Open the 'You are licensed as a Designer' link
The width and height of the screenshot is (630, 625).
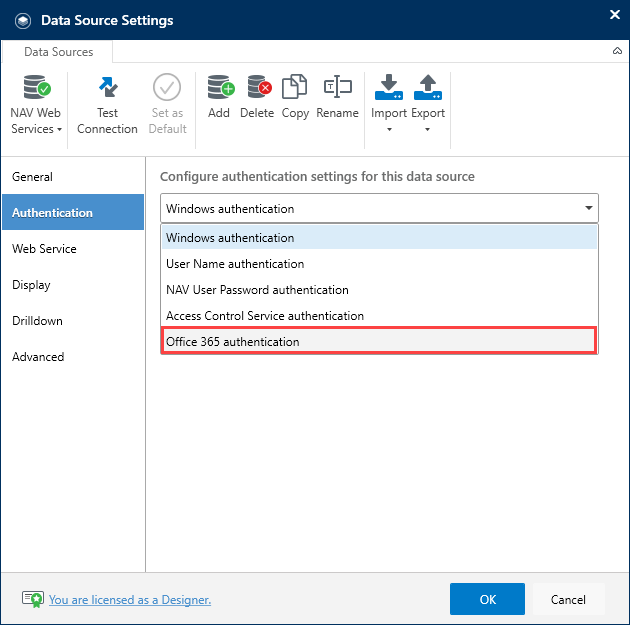pos(130,600)
